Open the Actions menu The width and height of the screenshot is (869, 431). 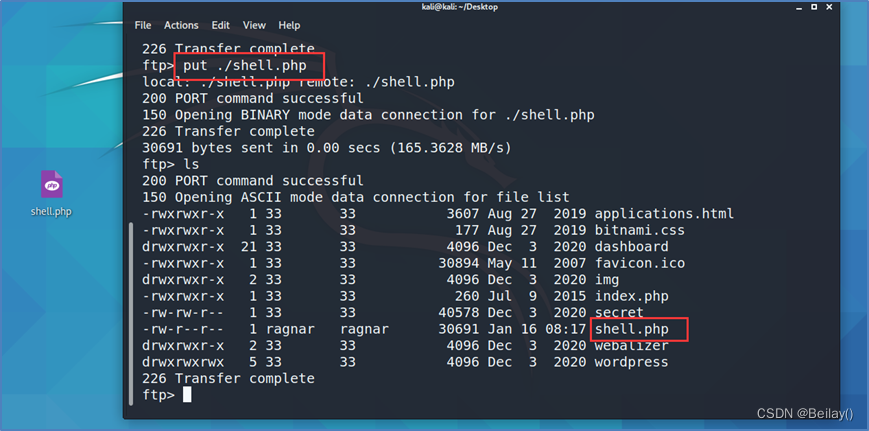pyautogui.click(x=181, y=25)
